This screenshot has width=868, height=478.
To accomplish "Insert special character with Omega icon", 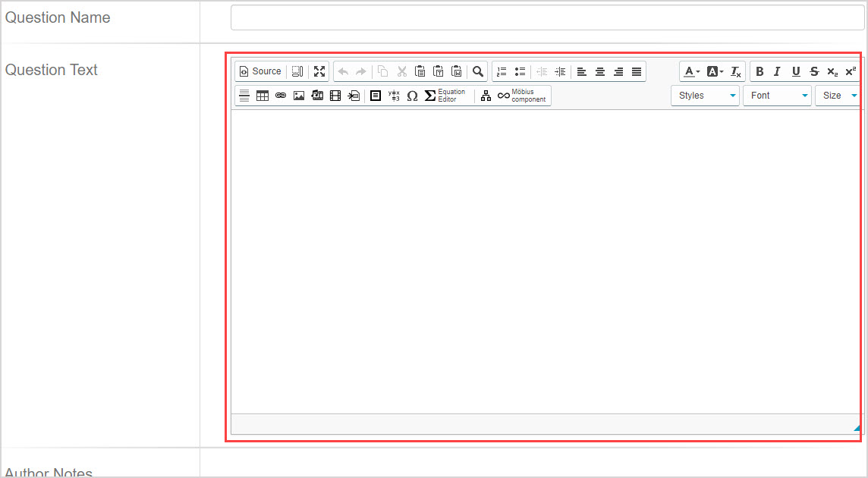I will pos(412,96).
